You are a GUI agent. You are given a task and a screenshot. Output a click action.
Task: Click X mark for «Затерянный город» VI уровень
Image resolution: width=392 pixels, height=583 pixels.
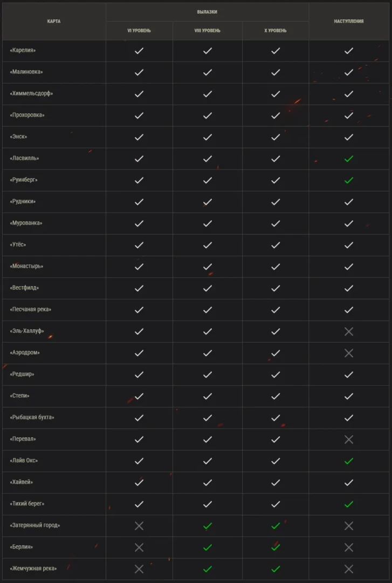click(139, 526)
